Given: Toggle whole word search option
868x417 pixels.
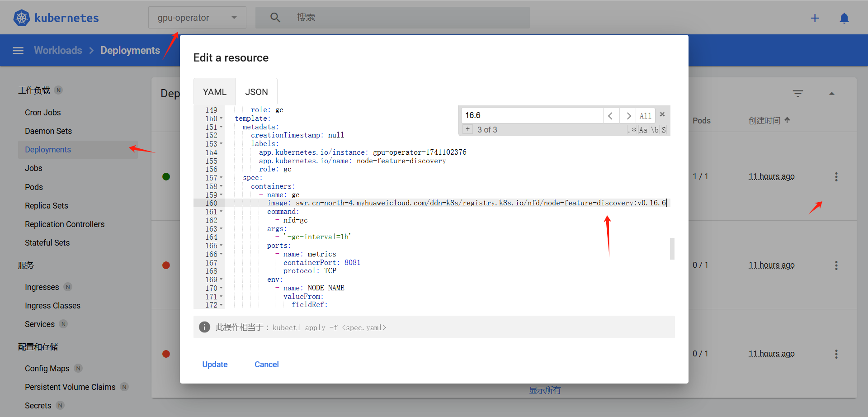Looking at the screenshot, I should (655, 130).
